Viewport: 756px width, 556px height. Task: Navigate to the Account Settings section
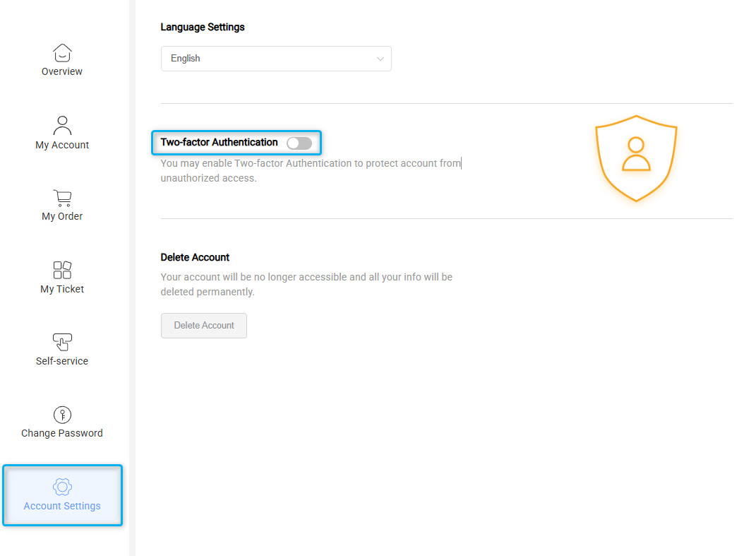[x=62, y=495]
